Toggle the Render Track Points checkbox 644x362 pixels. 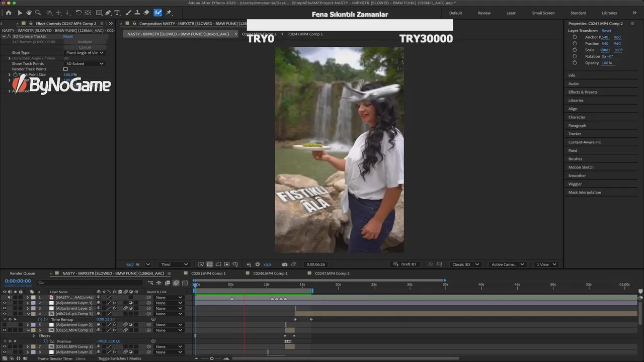point(65,69)
